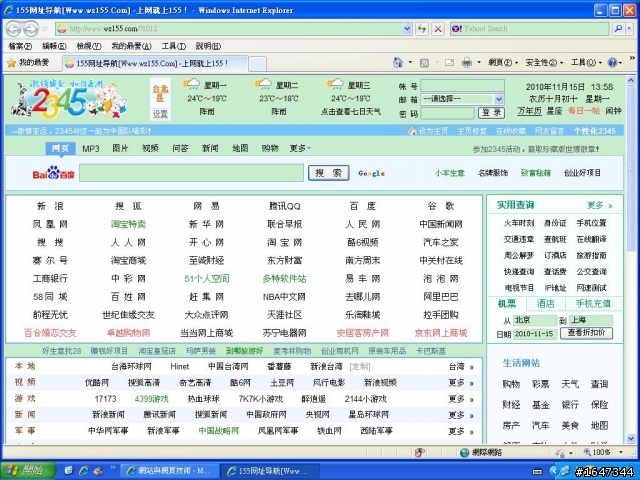The image size is (640, 480).
Task: Click the Home page icon in command bar
Action: 398,62
